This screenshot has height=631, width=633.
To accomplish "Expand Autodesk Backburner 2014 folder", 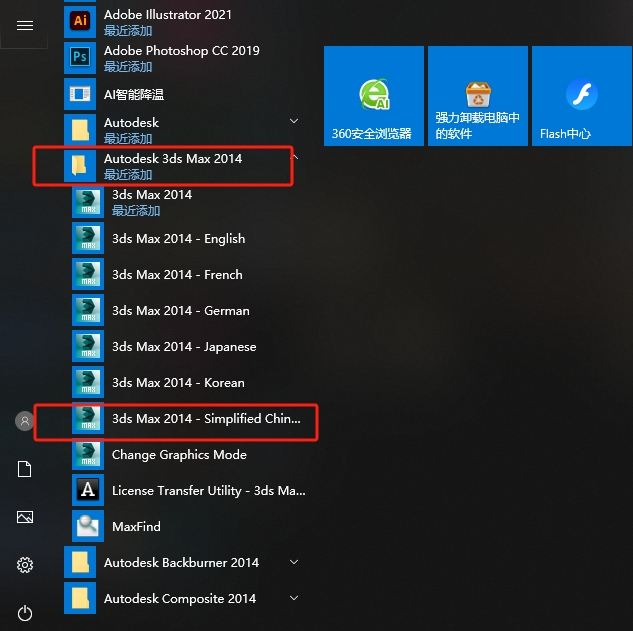I will 294,563.
